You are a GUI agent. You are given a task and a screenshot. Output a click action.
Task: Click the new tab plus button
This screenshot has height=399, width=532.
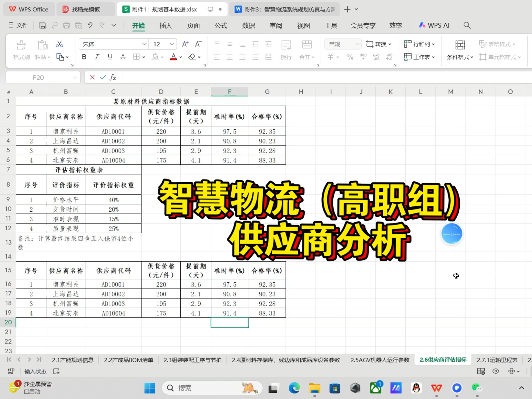(347, 9)
